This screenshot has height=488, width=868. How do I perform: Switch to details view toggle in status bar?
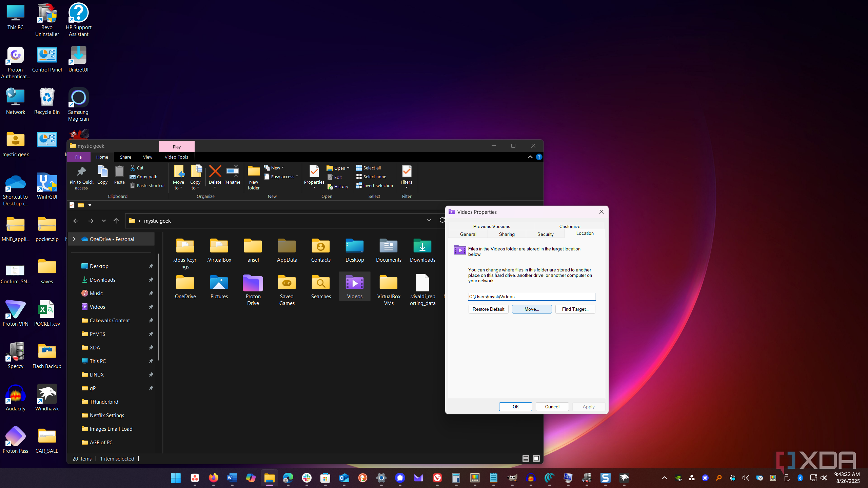526,459
